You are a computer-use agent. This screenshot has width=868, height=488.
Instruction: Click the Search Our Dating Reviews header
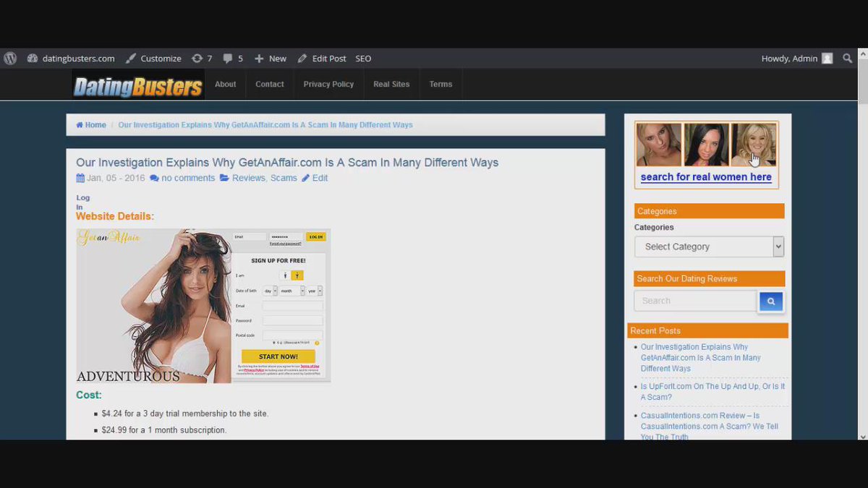point(709,278)
